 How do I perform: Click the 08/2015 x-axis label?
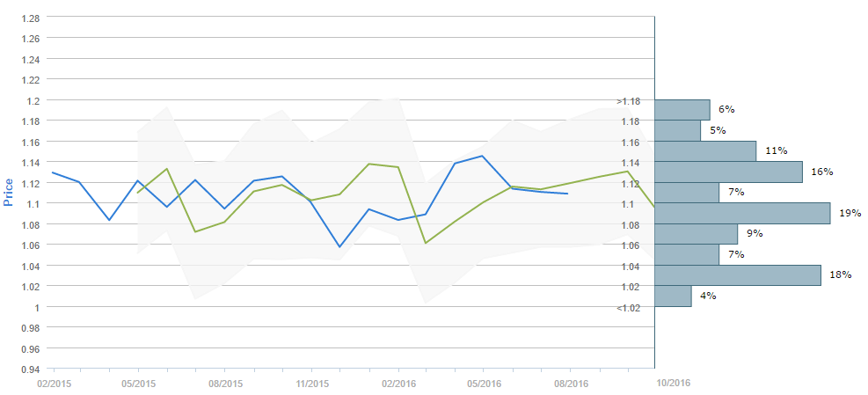225,384
